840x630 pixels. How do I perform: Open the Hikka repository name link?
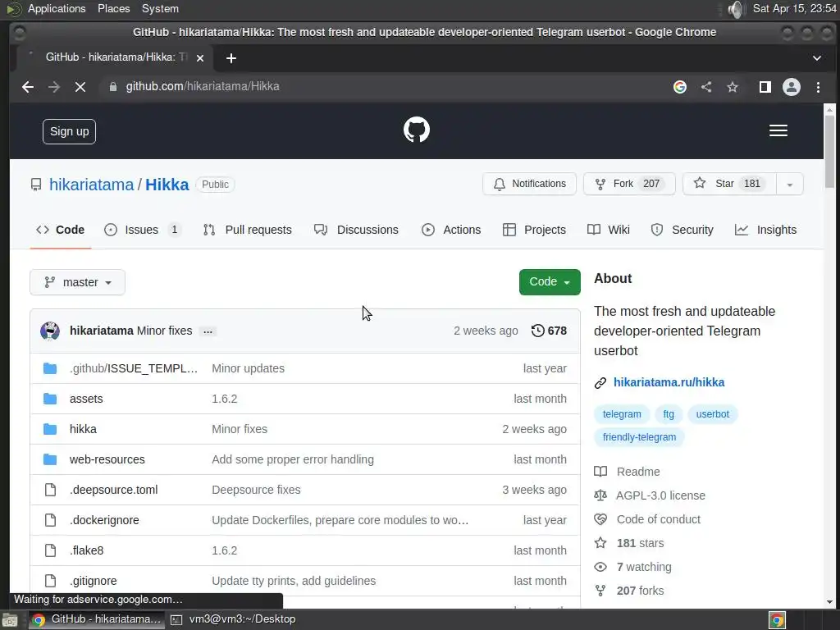[167, 185]
